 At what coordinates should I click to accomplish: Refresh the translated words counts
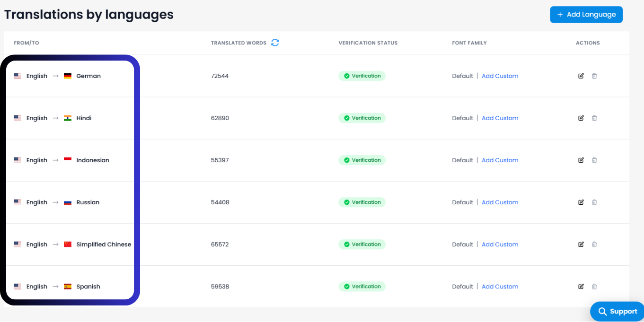coord(275,42)
